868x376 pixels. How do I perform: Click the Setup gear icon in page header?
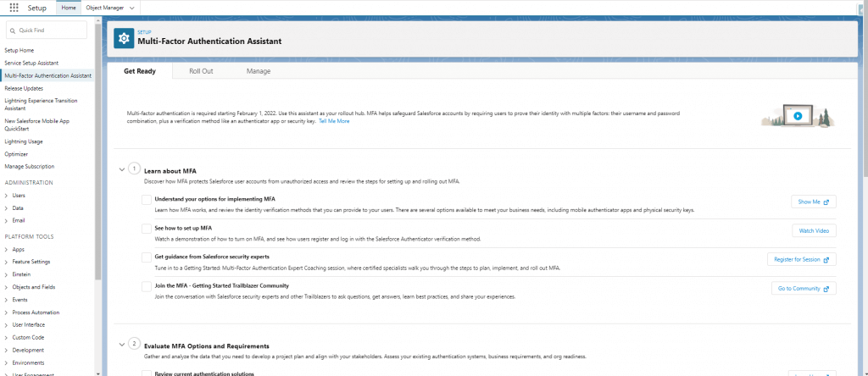pyautogui.click(x=124, y=37)
